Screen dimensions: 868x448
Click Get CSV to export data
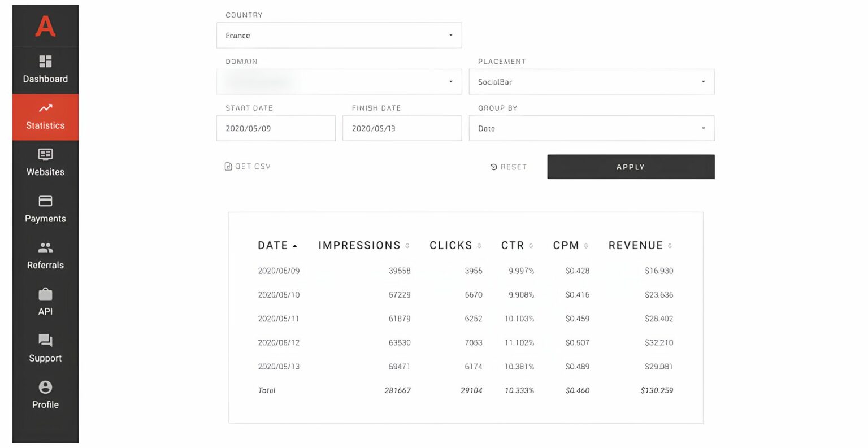pyautogui.click(x=247, y=166)
